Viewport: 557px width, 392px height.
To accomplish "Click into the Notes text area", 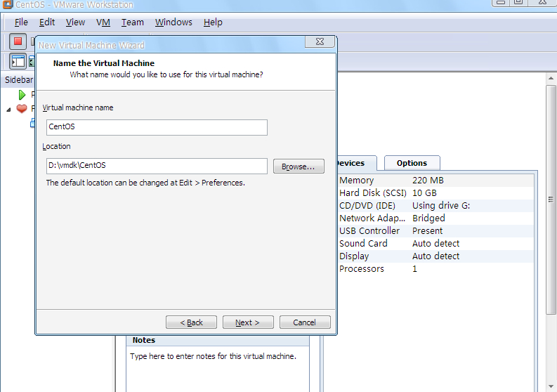I will pos(218,369).
